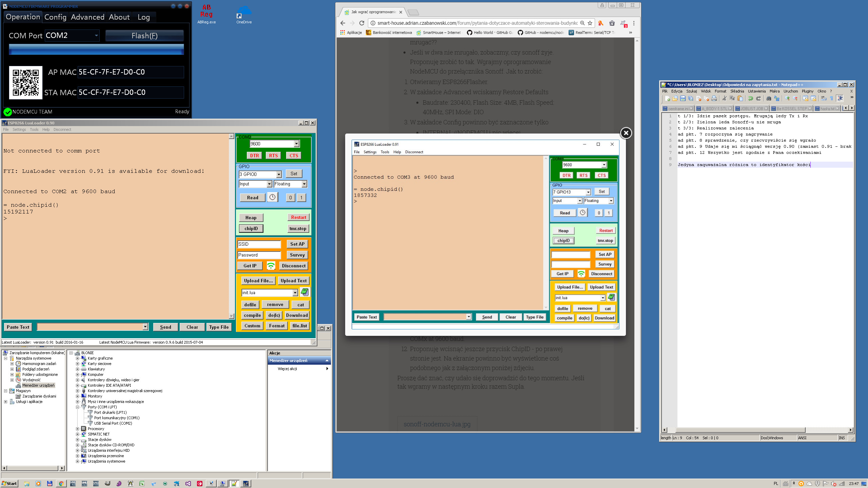The image size is (868, 488).
Task: Click Chrome page vertical scrollbar
Action: point(637,235)
